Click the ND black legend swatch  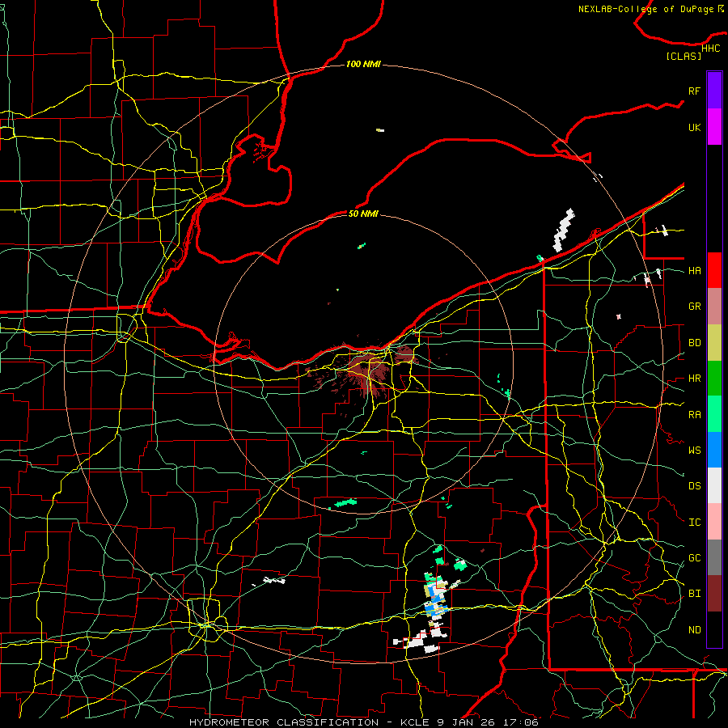click(714, 629)
